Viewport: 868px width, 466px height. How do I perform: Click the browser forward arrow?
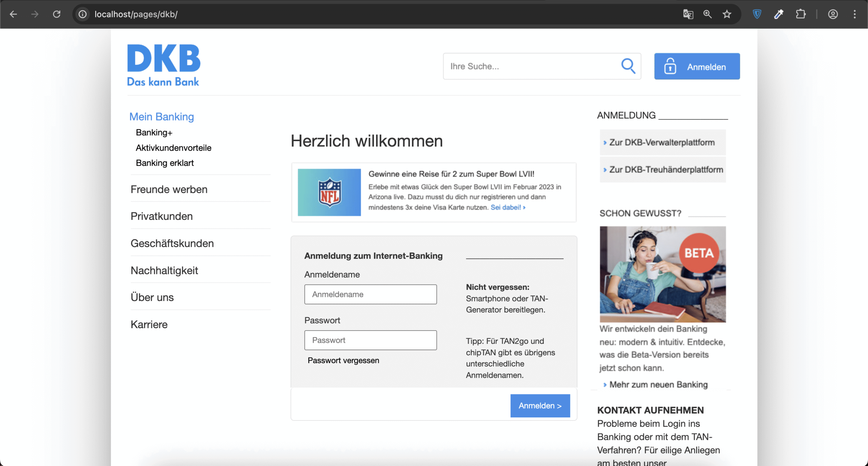click(x=35, y=14)
